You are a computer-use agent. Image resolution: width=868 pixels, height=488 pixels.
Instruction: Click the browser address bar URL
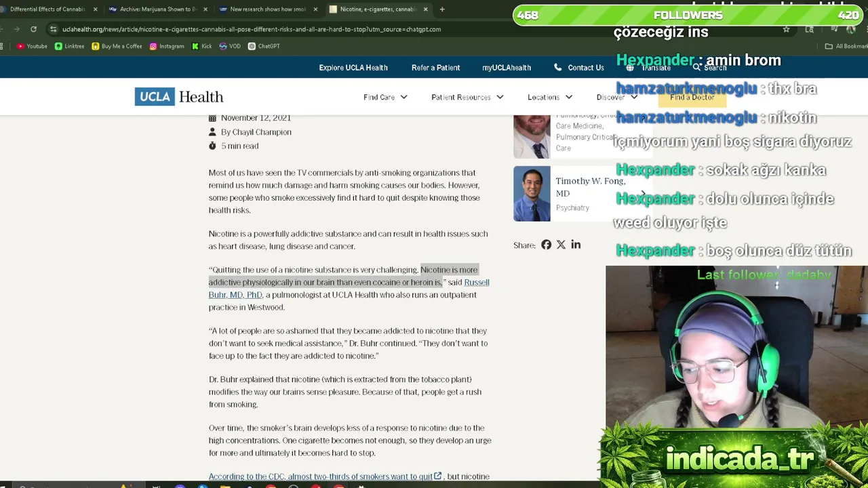(x=252, y=29)
